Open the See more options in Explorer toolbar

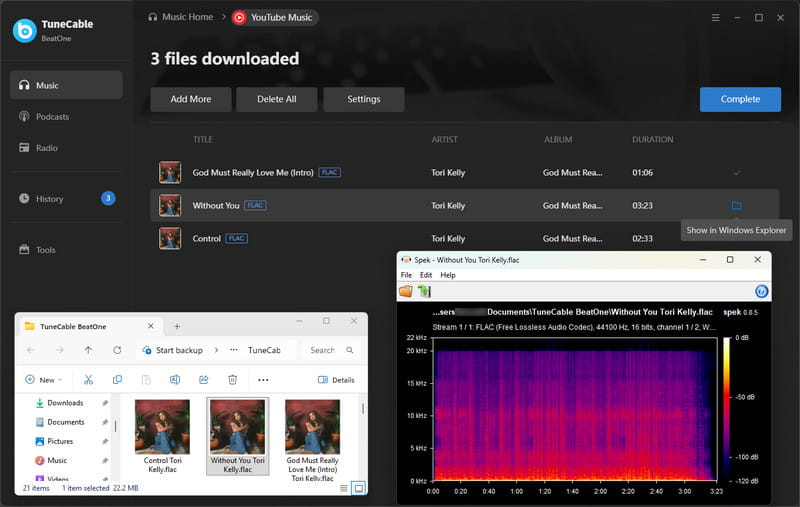coord(263,380)
